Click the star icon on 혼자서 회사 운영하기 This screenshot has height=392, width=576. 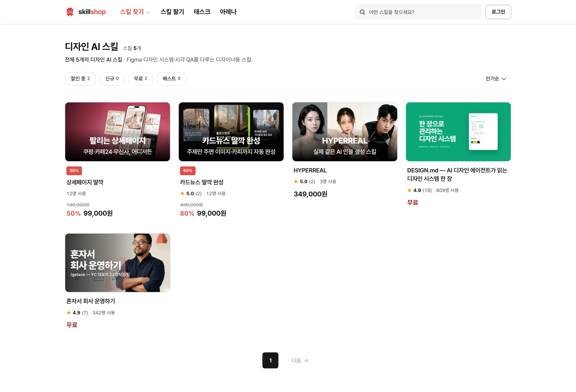pos(69,312)
